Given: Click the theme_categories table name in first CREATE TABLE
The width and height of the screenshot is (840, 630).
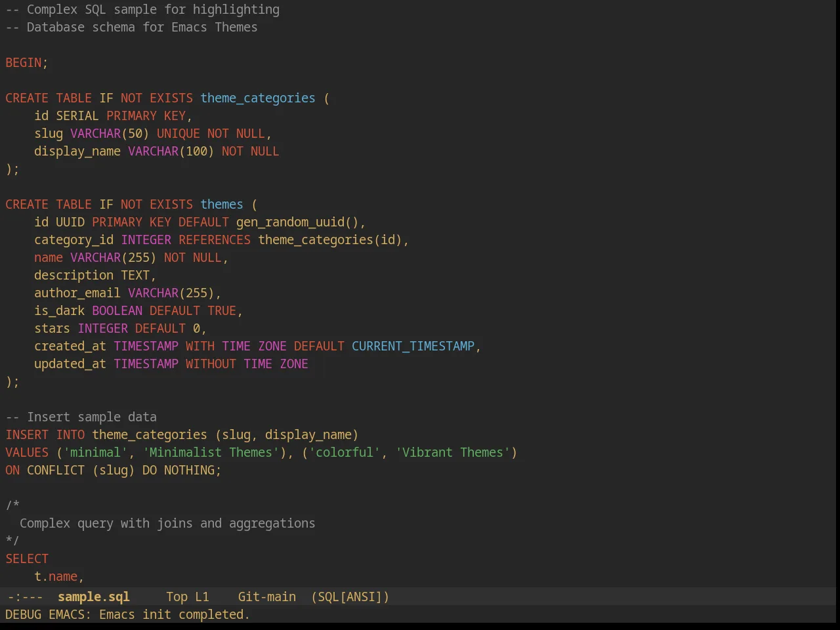Looking at the screenshot, I should point(258,98).
